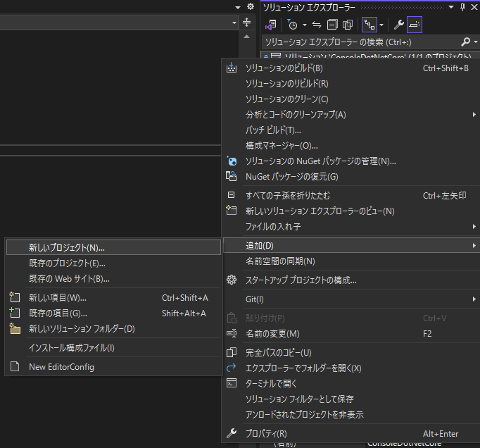Click the startup project gear icon
This screenshot has width=480, height=448.
tap(232, 280)
